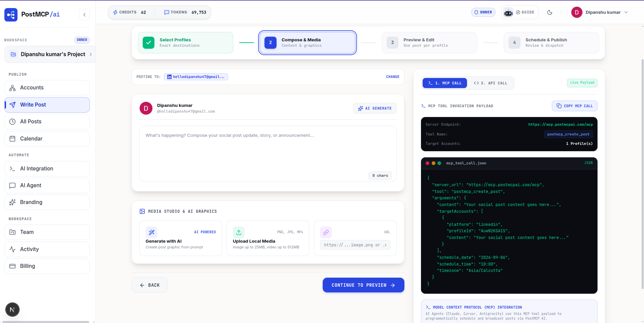Open AI Agent in the sidebar

click(x=47, y=186)
